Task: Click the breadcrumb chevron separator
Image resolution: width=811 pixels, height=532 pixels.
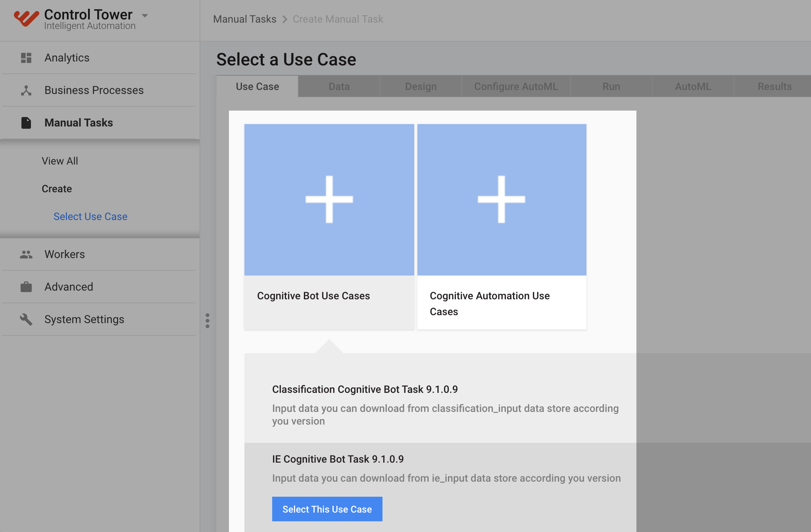Action: pos(285,19)
